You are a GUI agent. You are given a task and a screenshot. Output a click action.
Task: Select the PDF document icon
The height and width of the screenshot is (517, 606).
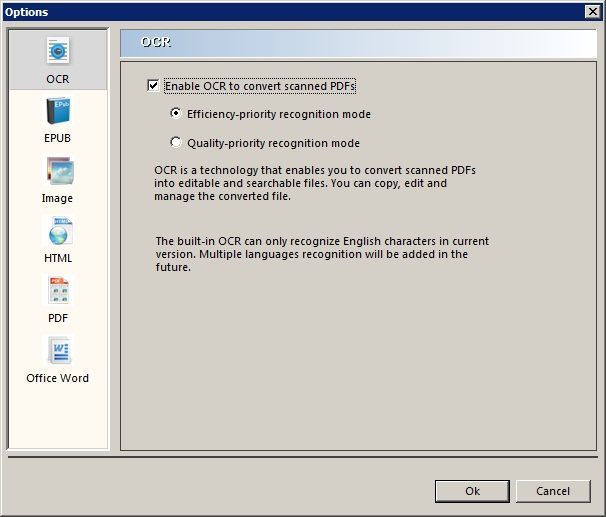(59, 291)
